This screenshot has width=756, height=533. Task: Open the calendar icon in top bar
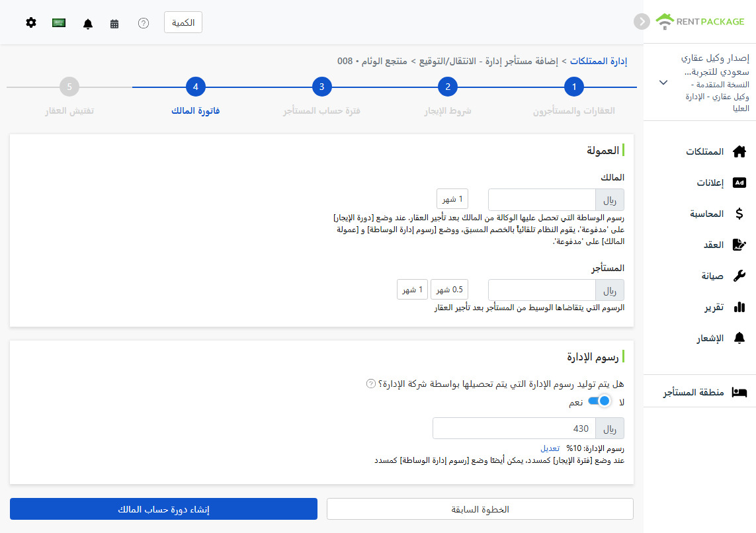click(x=114, y=23)
